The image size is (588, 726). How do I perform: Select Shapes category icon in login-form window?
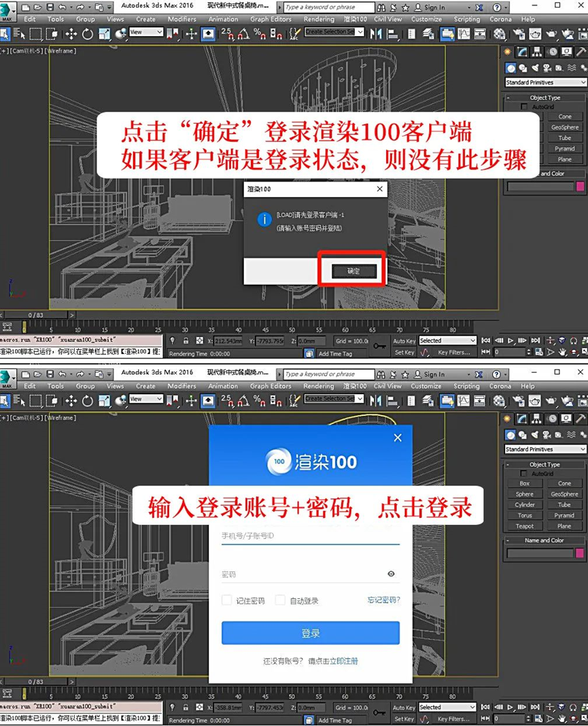pyautogui.click(x=523, y=435)
